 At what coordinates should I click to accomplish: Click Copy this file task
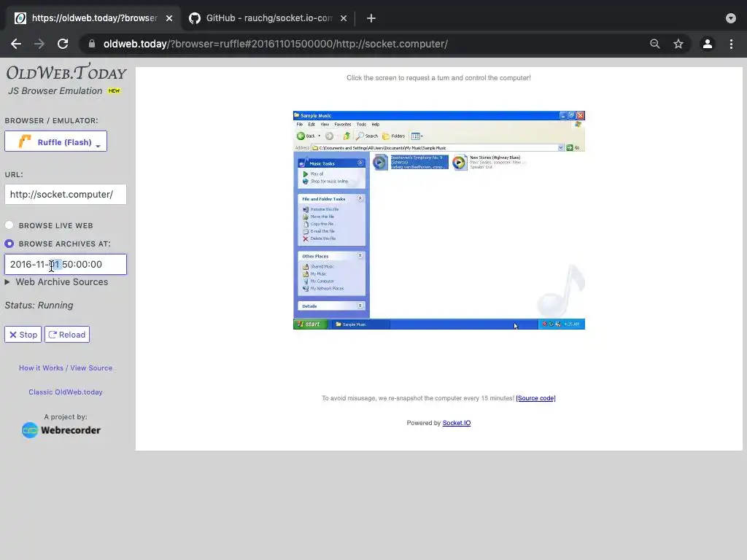[318, 224]
